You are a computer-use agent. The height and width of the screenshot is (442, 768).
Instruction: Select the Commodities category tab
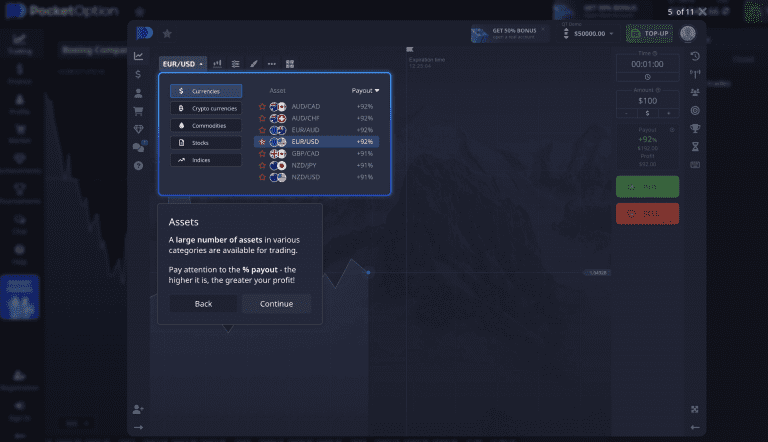pyautogui.click(x=206, y=125)
